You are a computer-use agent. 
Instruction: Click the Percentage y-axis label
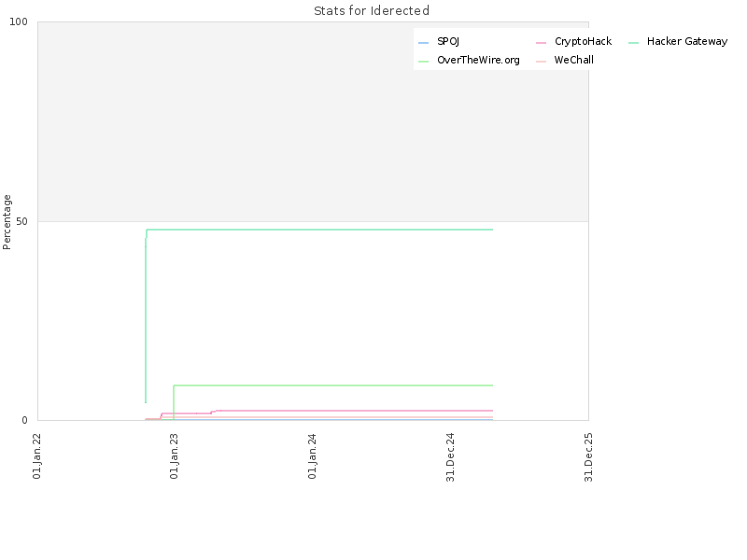click(x=7, y=222)
